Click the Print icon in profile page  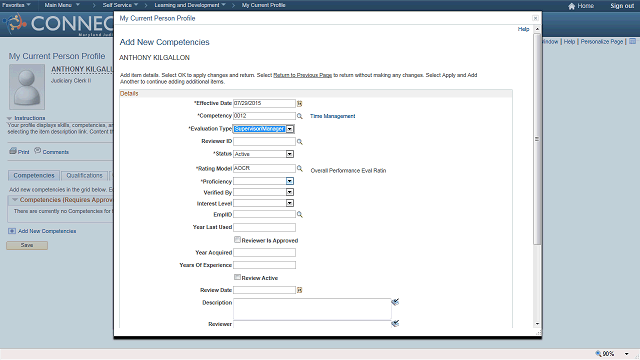13,151
